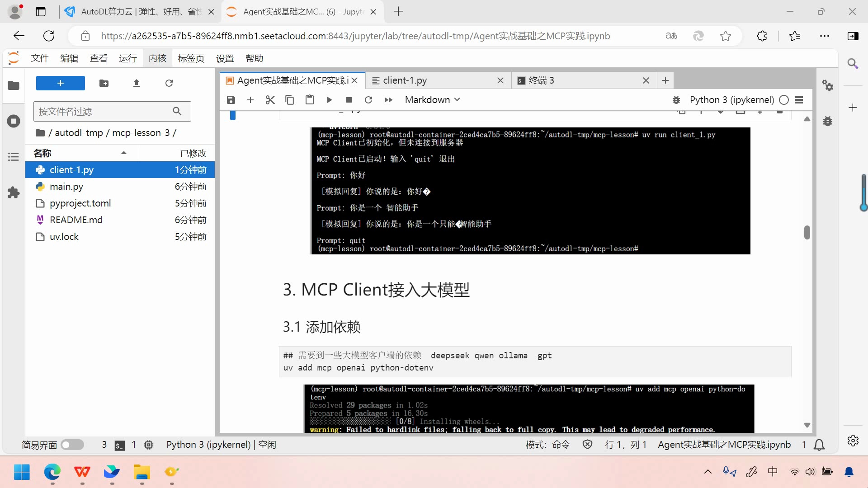Viewport: 868px width, 488px height.
Task: Add a new tab with the plus button
Action: coord(665,80)
